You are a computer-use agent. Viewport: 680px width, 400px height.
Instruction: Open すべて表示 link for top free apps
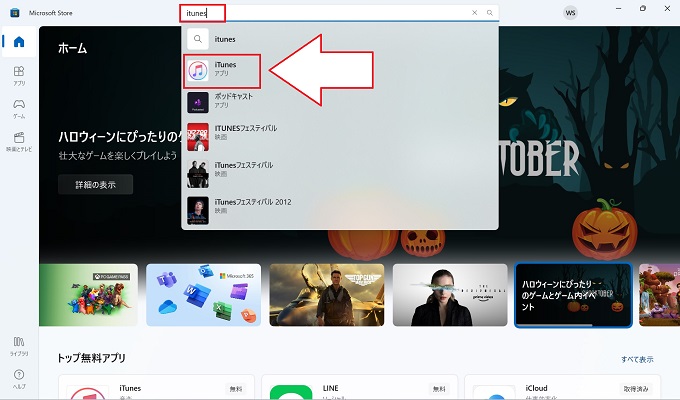(x=637, y=359)
